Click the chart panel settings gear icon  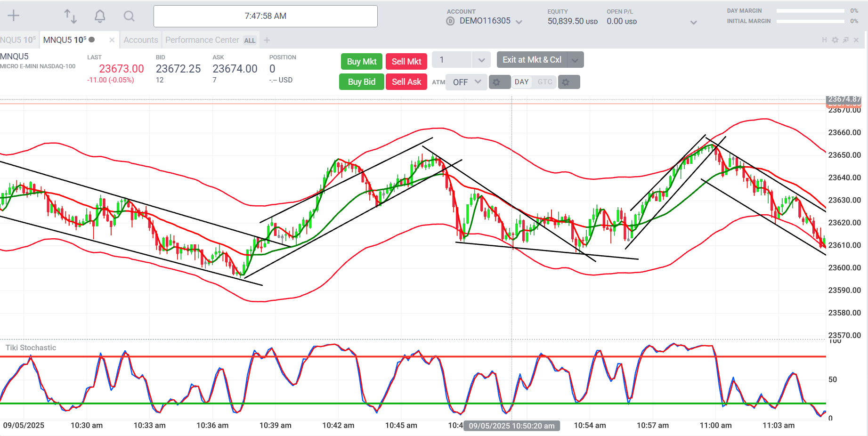(835, 40)
